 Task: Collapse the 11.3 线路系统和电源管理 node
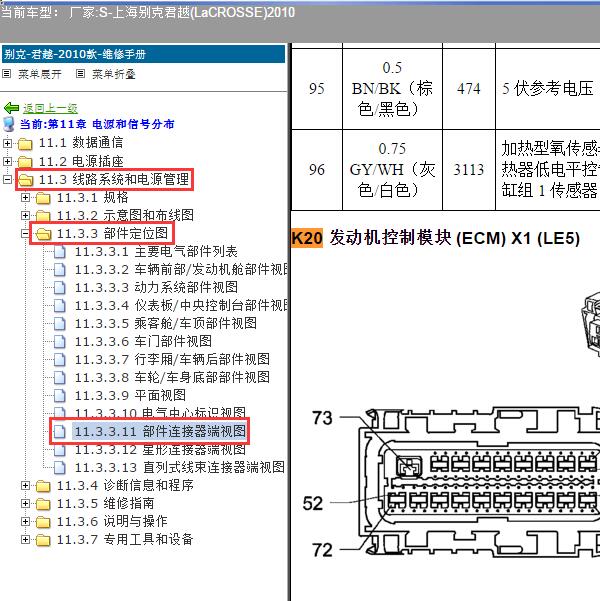click(7, 179)
